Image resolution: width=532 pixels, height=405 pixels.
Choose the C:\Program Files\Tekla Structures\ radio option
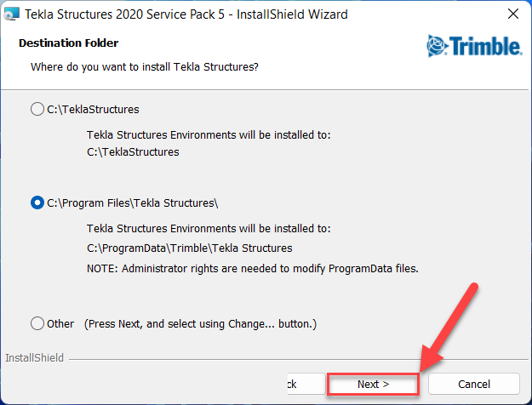tap(37, 202)
